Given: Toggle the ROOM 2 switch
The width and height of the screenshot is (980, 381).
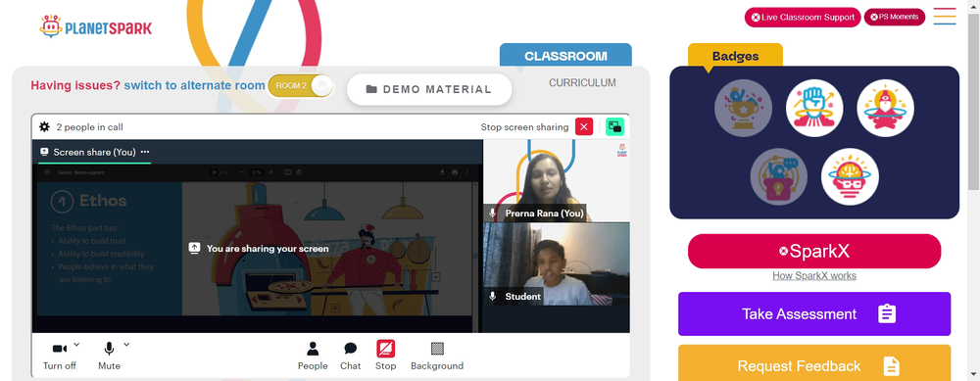Looking at the screenshot, I should (301, 85).
